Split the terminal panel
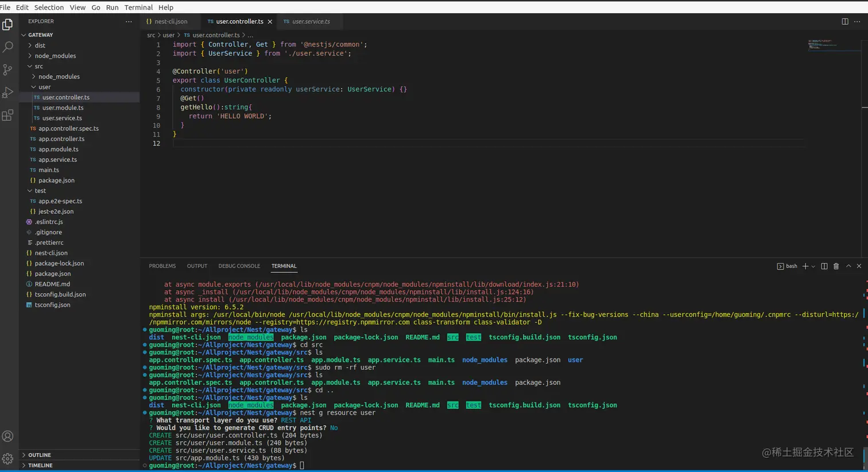 click(x=824, y=266)
